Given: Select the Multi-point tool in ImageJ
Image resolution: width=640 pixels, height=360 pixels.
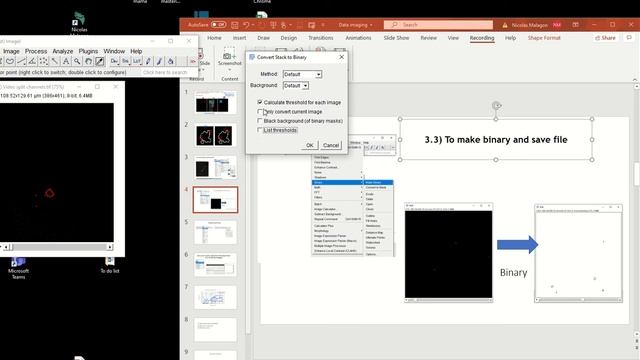Looking at the screenshot, I should [43, 61].
